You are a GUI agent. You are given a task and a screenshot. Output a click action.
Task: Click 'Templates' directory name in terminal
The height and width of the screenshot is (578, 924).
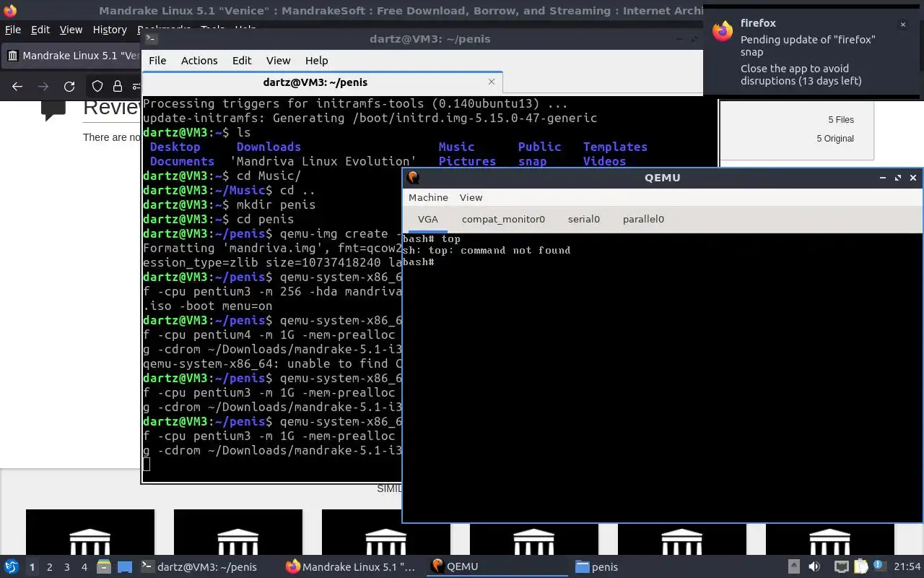tap(615, 147)
